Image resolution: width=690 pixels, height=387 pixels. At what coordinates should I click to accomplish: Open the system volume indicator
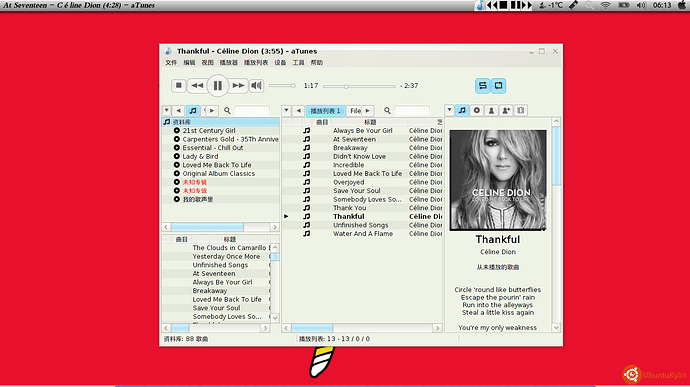641,5
